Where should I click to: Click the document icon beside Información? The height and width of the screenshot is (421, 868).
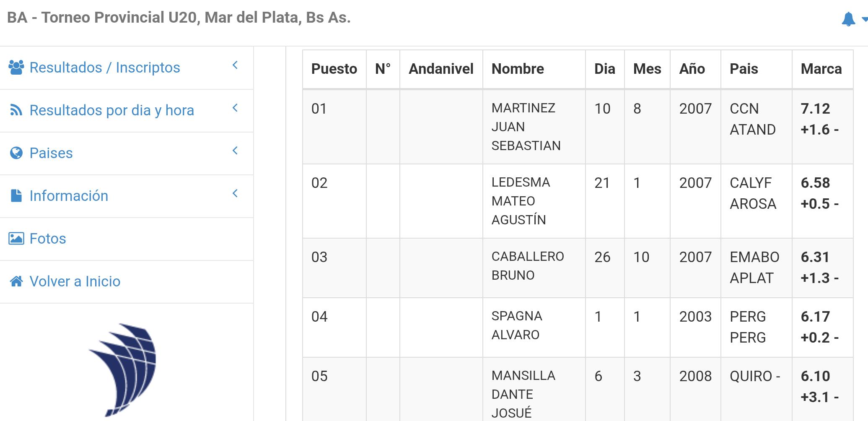click(16, 196)
